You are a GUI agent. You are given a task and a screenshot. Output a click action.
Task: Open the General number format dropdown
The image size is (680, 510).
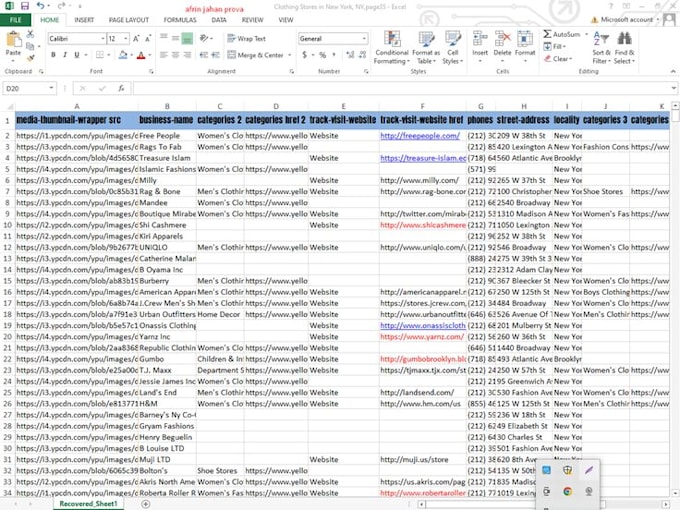click(364, 39)
